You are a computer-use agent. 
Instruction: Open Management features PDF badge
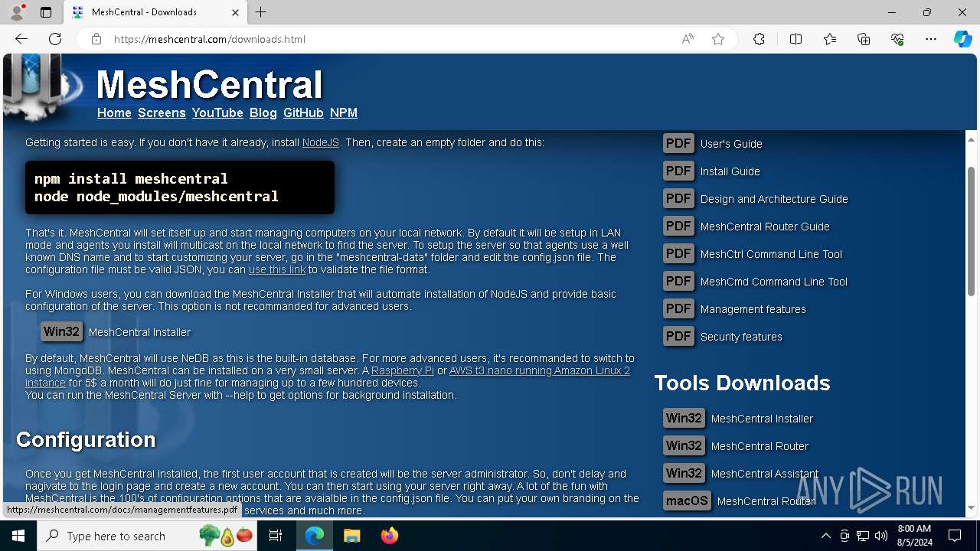(678, 308)
